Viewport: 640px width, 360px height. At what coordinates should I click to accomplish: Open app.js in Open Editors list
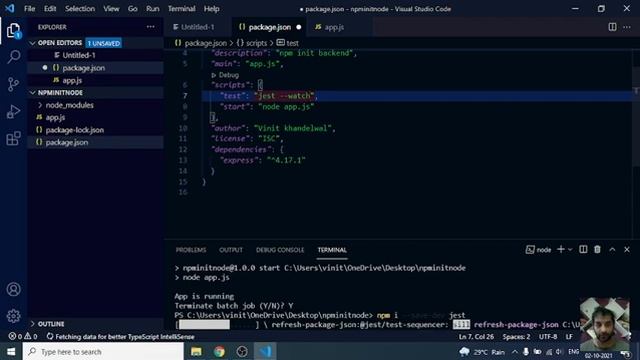(72, 80)
